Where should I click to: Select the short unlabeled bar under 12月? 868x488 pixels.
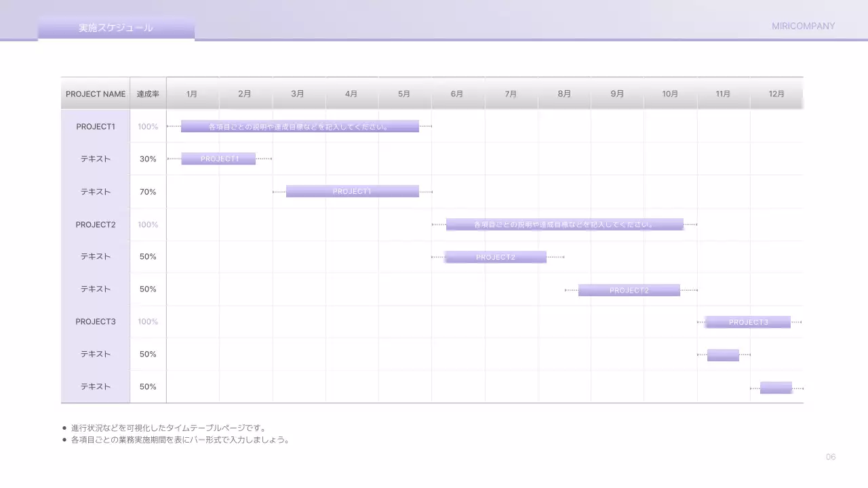[776, 388]
